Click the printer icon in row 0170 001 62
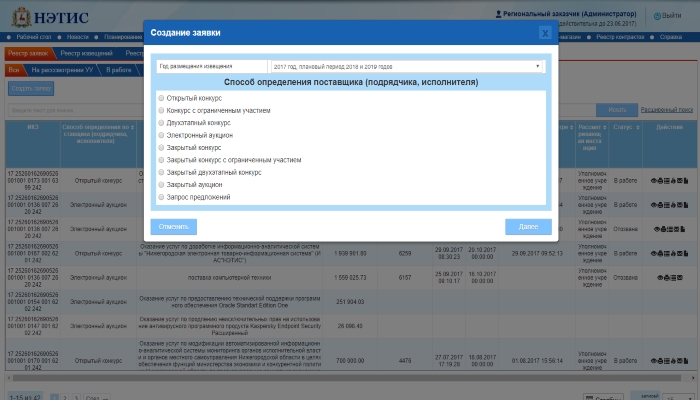Screen dimensions: 700x400 coord(660,361)
